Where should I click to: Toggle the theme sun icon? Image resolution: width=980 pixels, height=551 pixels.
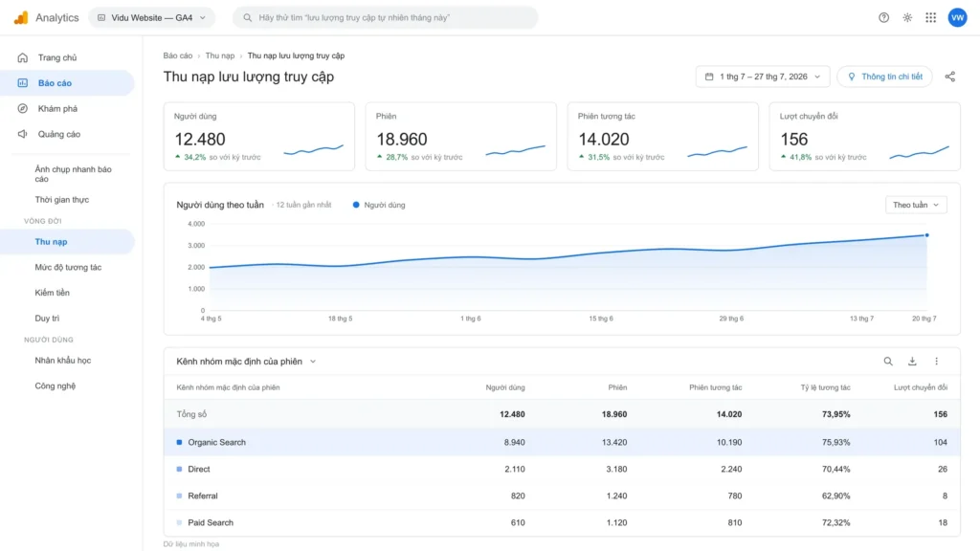pyautogui.click(x=907, y=17)
